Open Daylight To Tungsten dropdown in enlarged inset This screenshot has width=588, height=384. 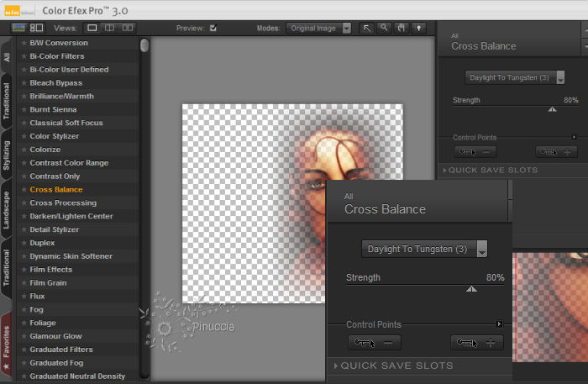tap(424, 249)
